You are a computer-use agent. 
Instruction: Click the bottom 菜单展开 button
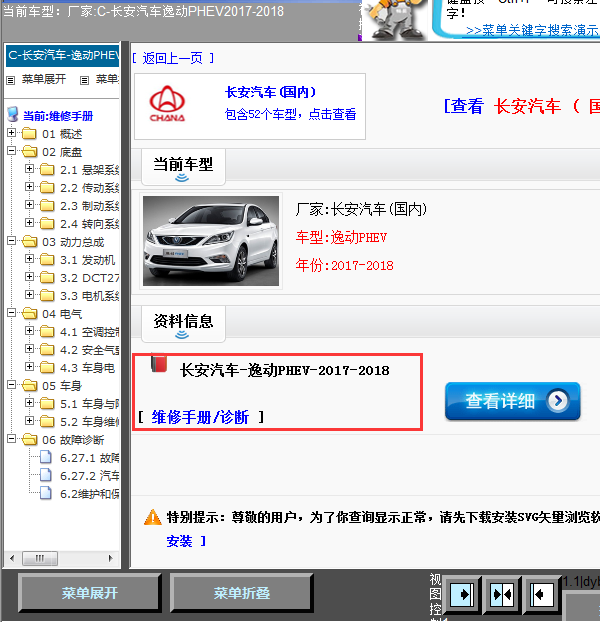[x=90, y=593]
